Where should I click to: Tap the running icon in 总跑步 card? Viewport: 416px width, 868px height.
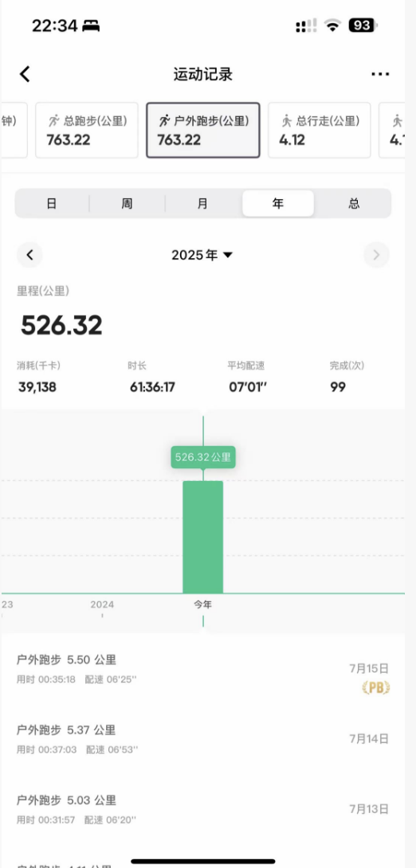pos(53,121)
